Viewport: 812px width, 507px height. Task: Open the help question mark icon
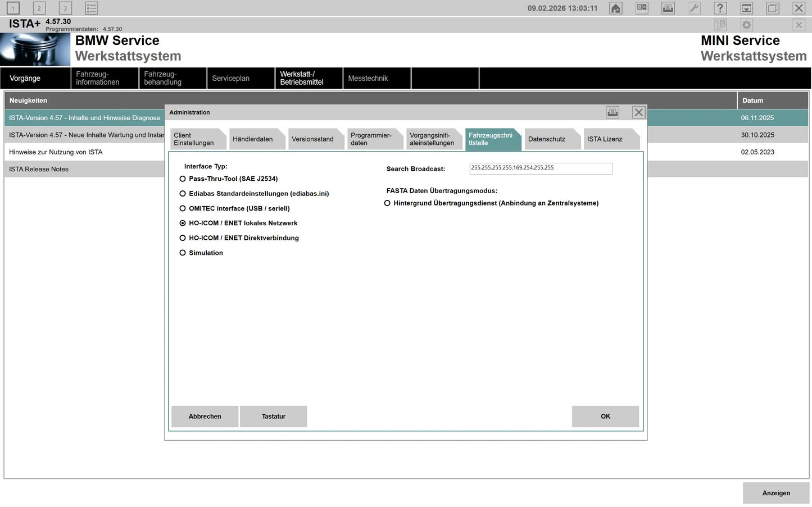tap(720, 8)
